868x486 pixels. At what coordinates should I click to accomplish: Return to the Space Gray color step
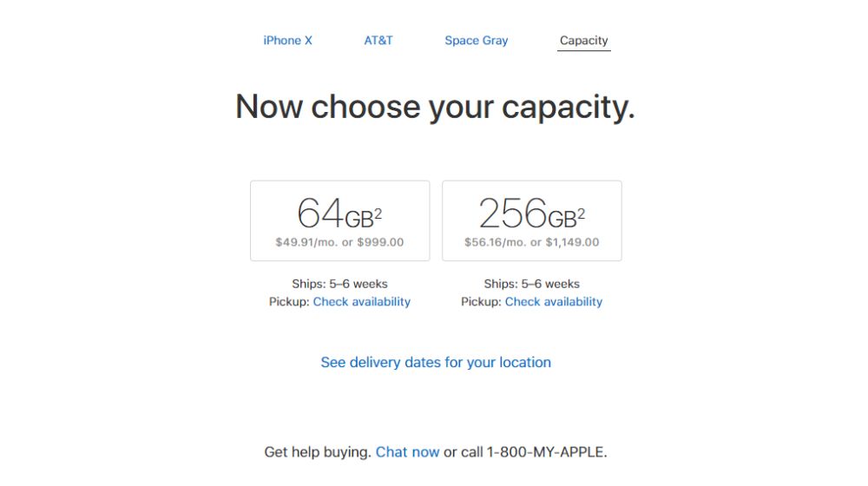point(476,41)
